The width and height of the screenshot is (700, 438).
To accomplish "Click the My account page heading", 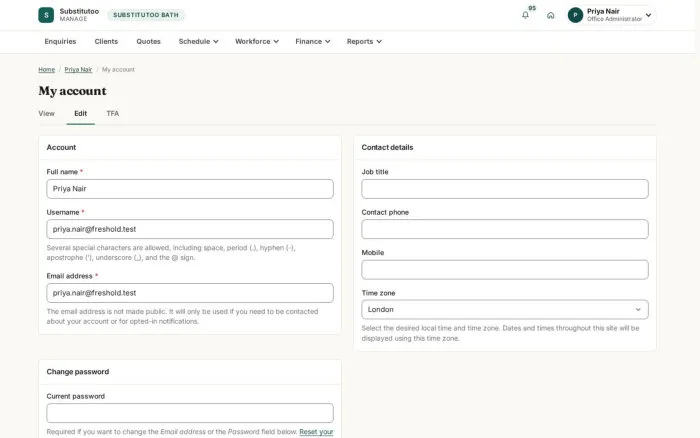I will coord(72,91).
